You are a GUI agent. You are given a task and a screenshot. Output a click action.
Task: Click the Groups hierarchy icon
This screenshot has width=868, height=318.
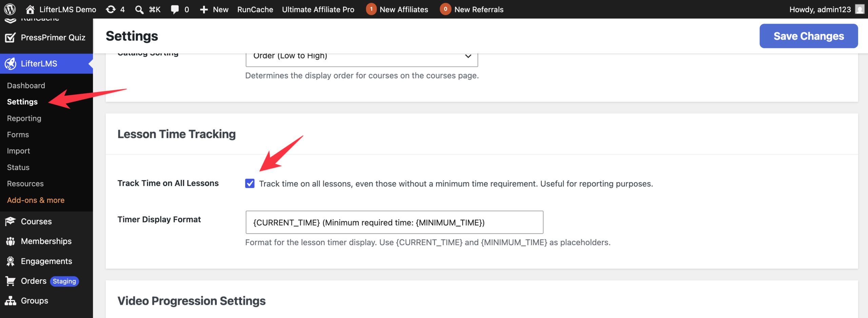pyautogui.click(x=10, y=301)
